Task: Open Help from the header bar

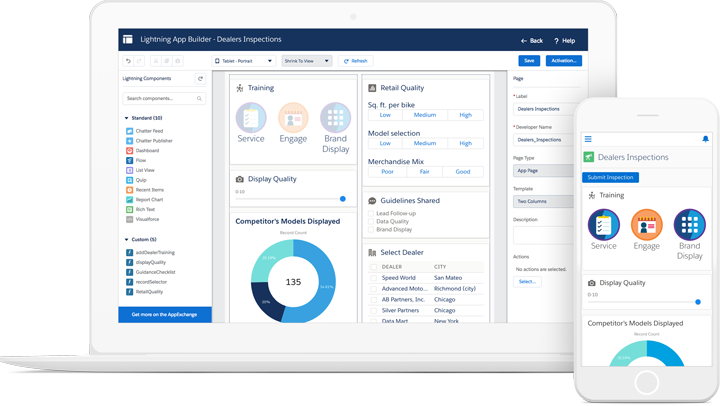Action: click(565, 41)
